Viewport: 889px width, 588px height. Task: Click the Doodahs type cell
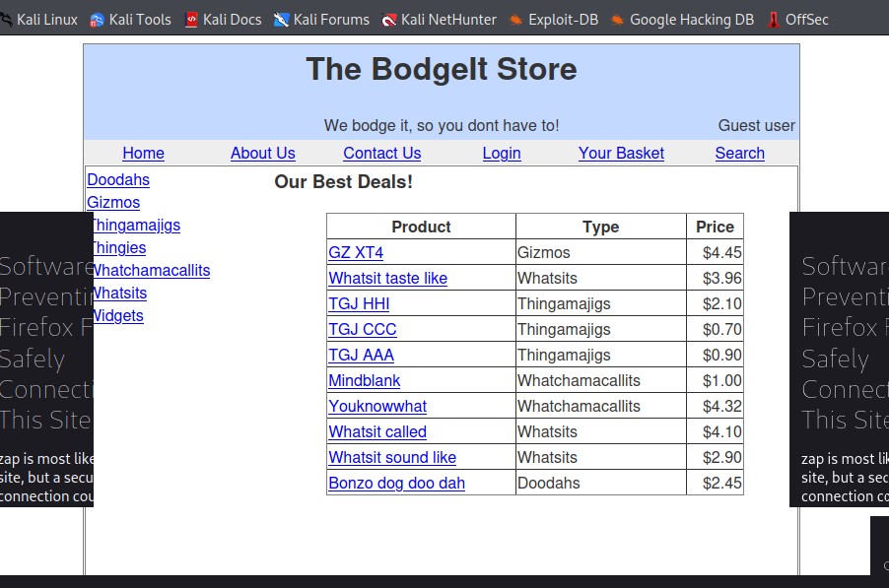(601, 484)
